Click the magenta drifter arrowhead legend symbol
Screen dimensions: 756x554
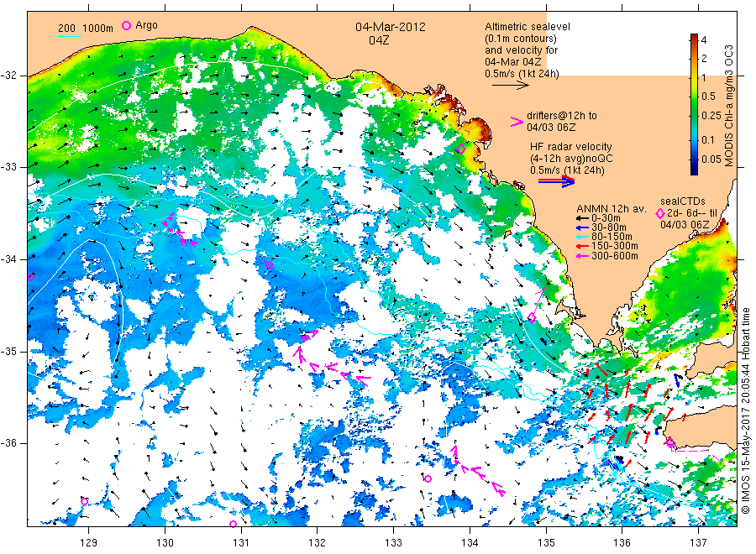pyautogui.click(x=517, y=122)
